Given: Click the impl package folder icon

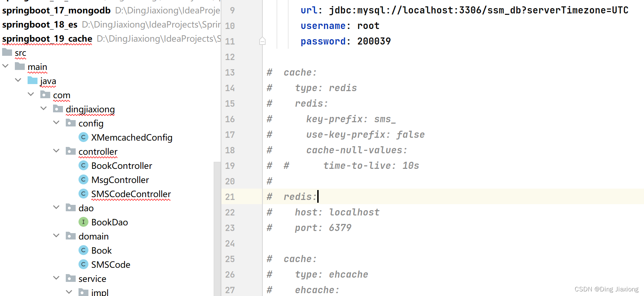Looking at the screenshot, I should click(x=83, y=292).
